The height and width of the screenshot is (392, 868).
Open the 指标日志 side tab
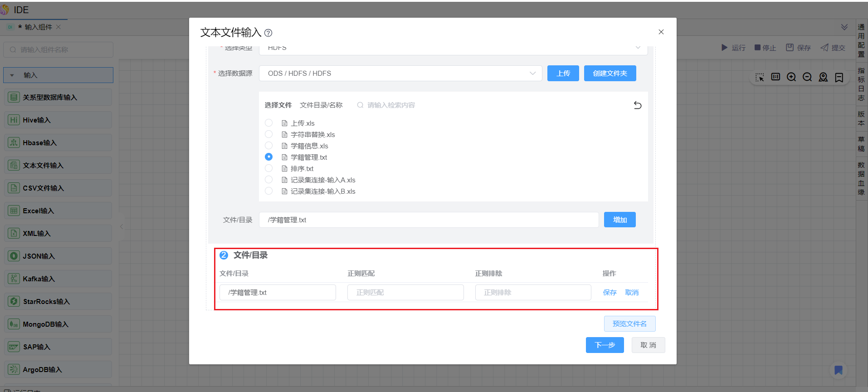861,84
